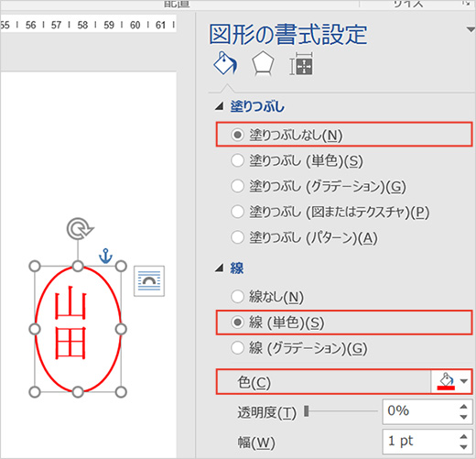The image size is (476, 459).
Task: Click the bottom-right sizing handle of oval
Action: (x=121, y=392)
